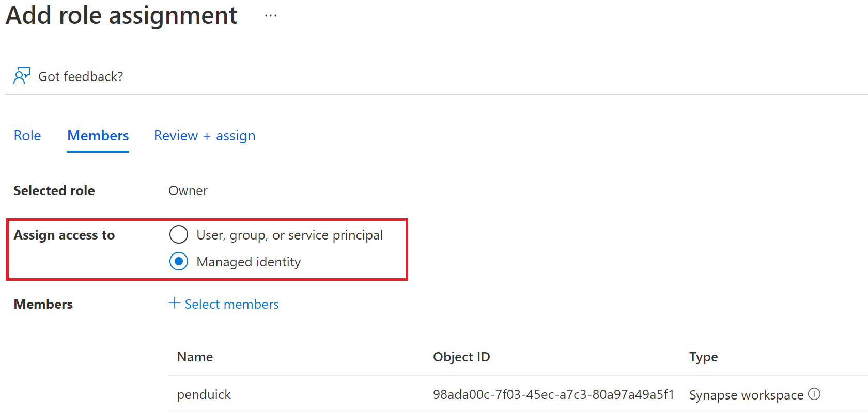Click the Assign access to label
Image resolution: width=868 pixels, height=415 pixels.
(x=64, y=235)
